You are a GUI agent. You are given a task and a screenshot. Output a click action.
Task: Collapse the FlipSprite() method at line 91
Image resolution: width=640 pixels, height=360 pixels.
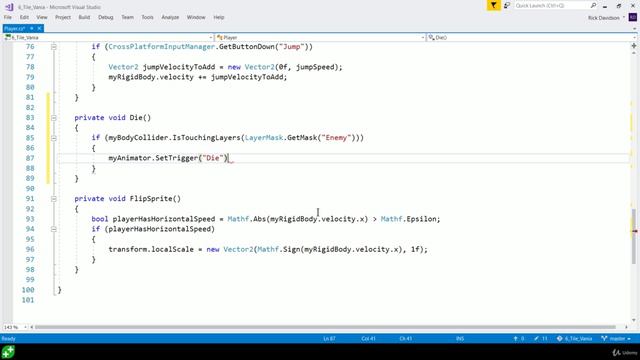[x=53, y=199]
